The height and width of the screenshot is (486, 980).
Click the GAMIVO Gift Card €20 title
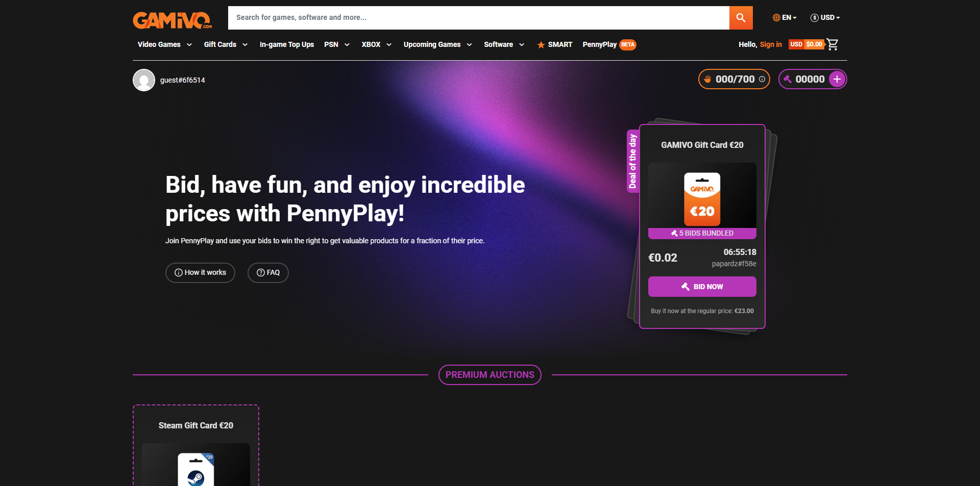[x=702, y=145]
